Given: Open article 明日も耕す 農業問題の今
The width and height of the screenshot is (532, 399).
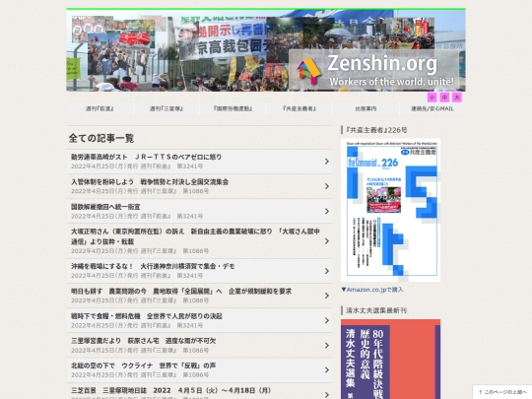Looking at the screenshot, I should tap(199, 296).
